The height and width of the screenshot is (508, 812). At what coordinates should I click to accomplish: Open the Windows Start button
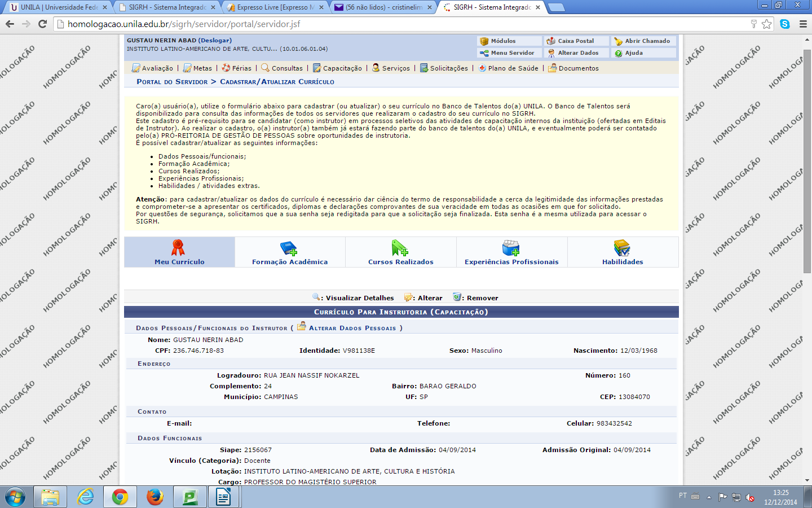point(15,497)
